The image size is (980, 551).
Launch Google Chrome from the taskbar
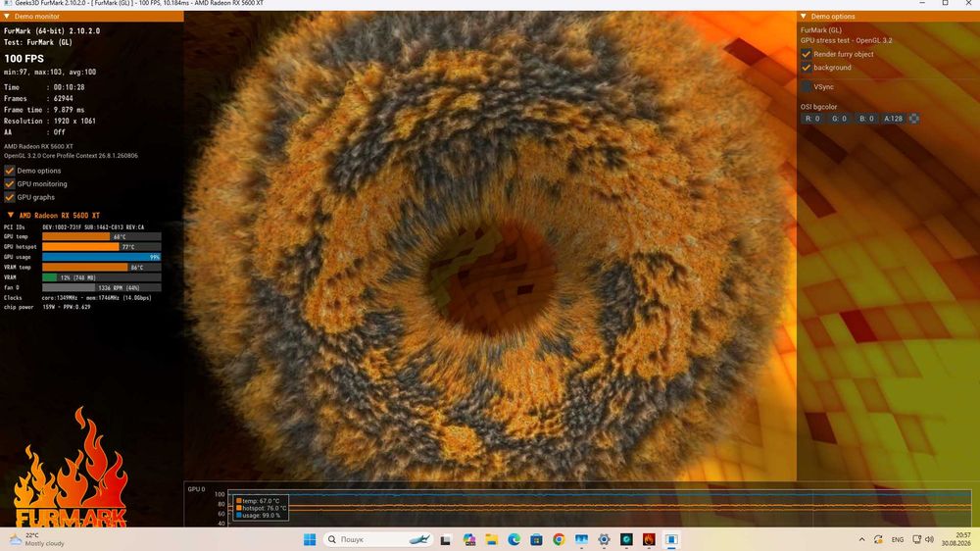click(559, 539)
